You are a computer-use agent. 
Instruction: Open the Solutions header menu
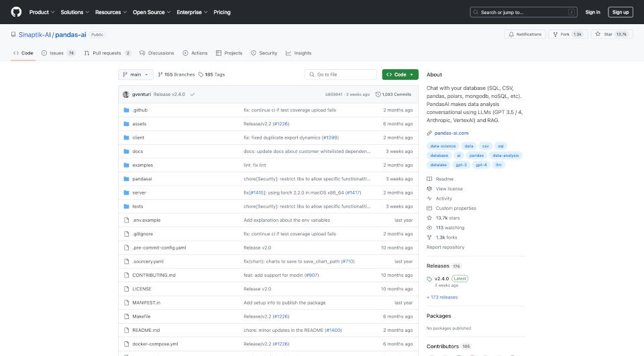point(74,12)
